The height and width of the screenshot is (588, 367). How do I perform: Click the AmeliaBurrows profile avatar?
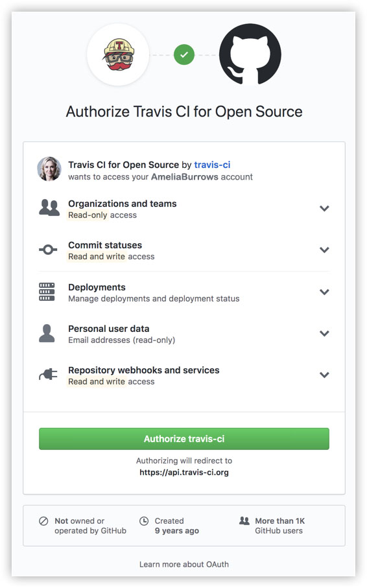49,169
